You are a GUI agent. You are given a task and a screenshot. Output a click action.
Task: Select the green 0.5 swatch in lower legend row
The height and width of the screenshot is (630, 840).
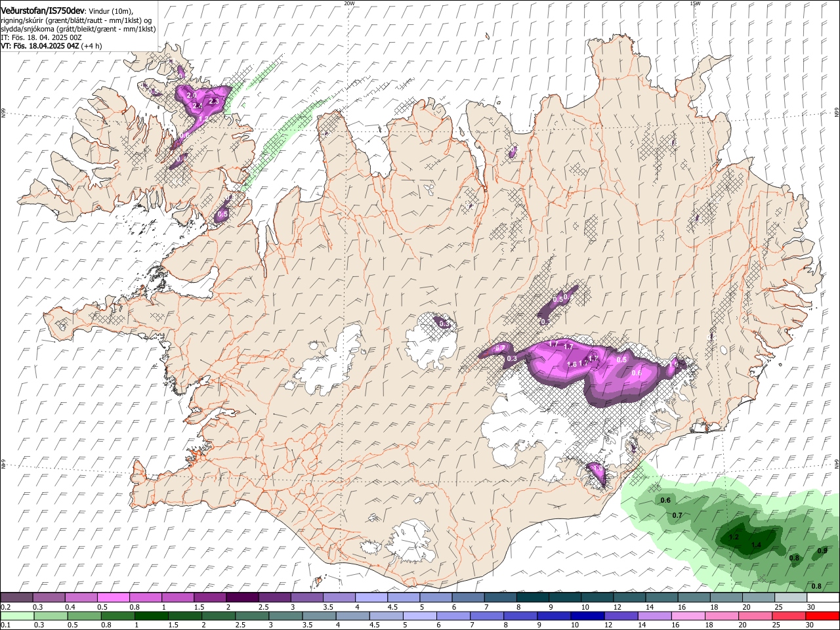coord(84,616)
